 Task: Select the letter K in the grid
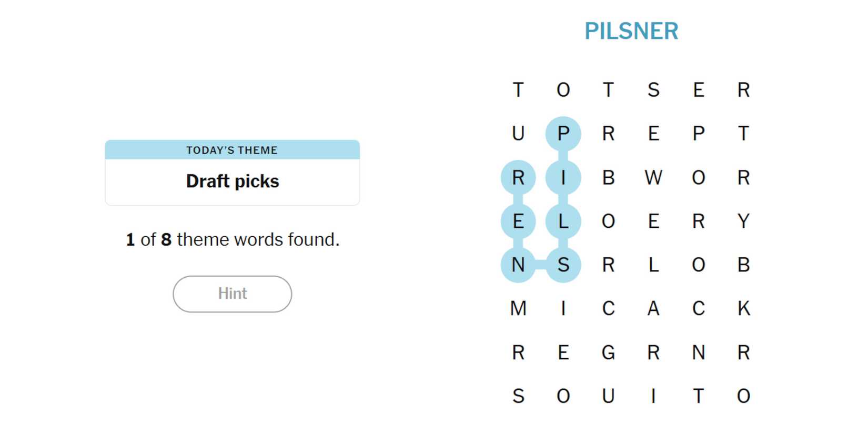pos(743,308)
